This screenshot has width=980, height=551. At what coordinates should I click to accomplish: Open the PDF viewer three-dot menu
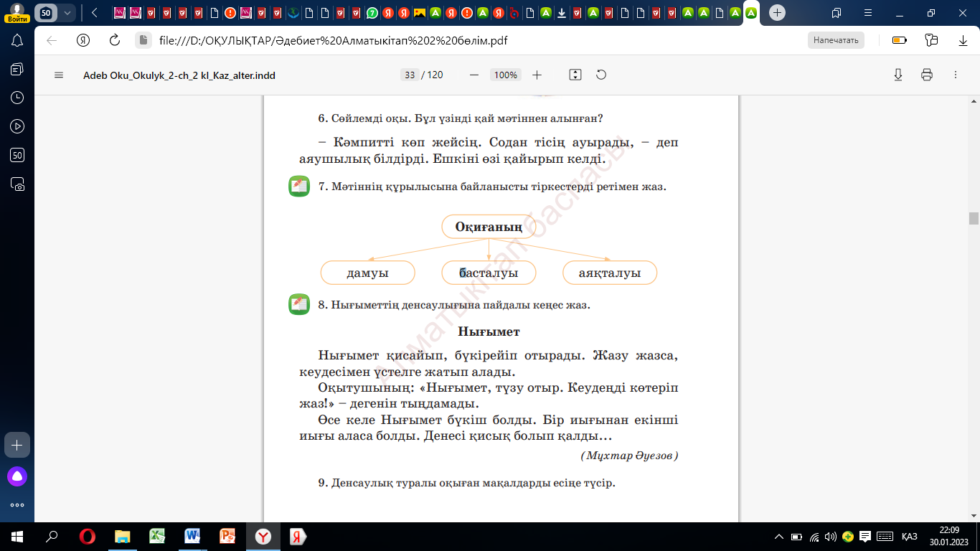coord(955,75)
